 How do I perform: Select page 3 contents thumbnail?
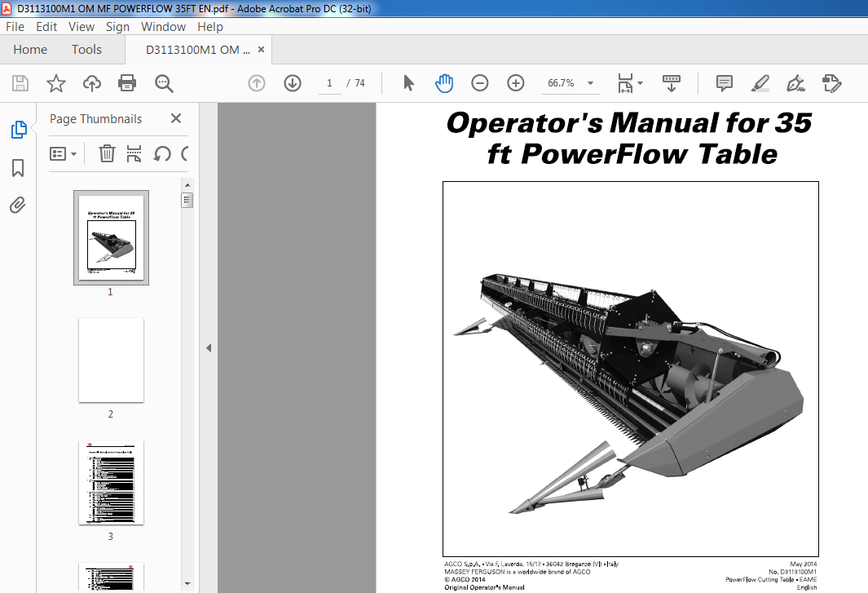point(112,483)
